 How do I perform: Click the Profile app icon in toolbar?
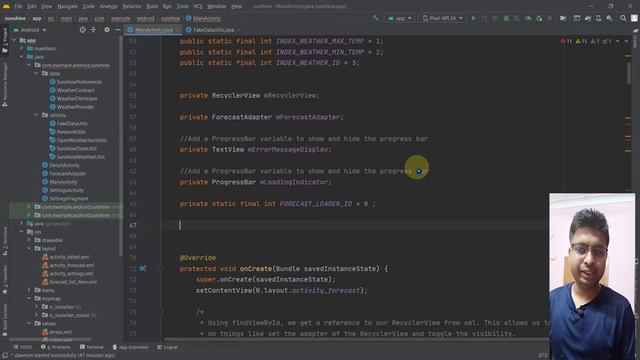(x=528, y=18)
